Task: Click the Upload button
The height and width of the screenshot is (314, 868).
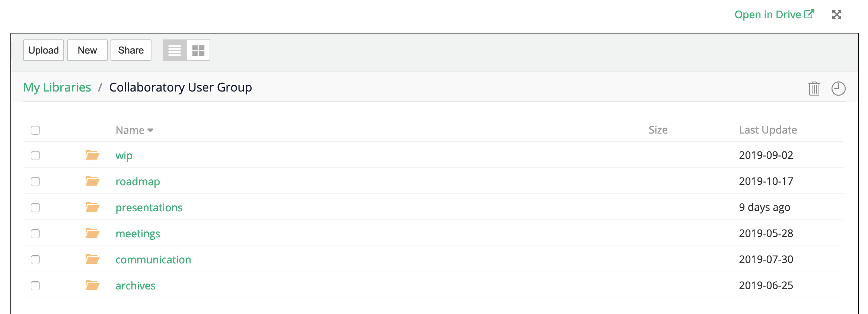Action: [44, 50]
